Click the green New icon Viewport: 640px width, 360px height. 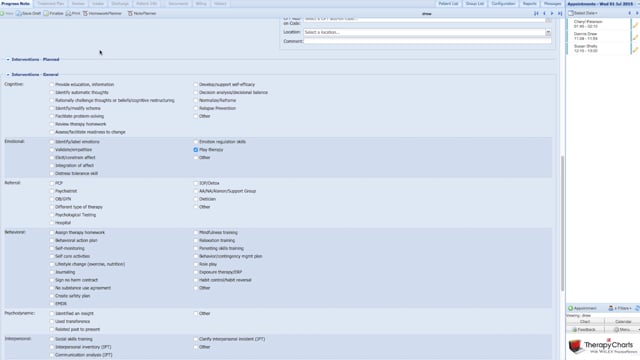click(2, 13)
